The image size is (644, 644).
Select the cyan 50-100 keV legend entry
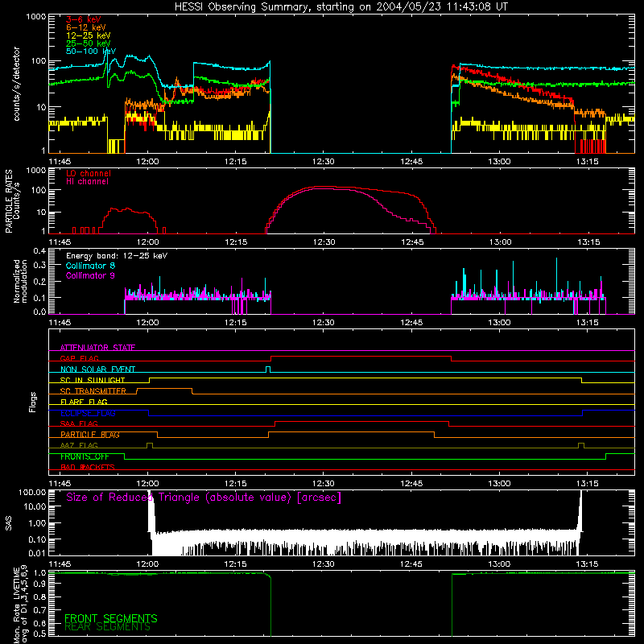click(91, 52)
